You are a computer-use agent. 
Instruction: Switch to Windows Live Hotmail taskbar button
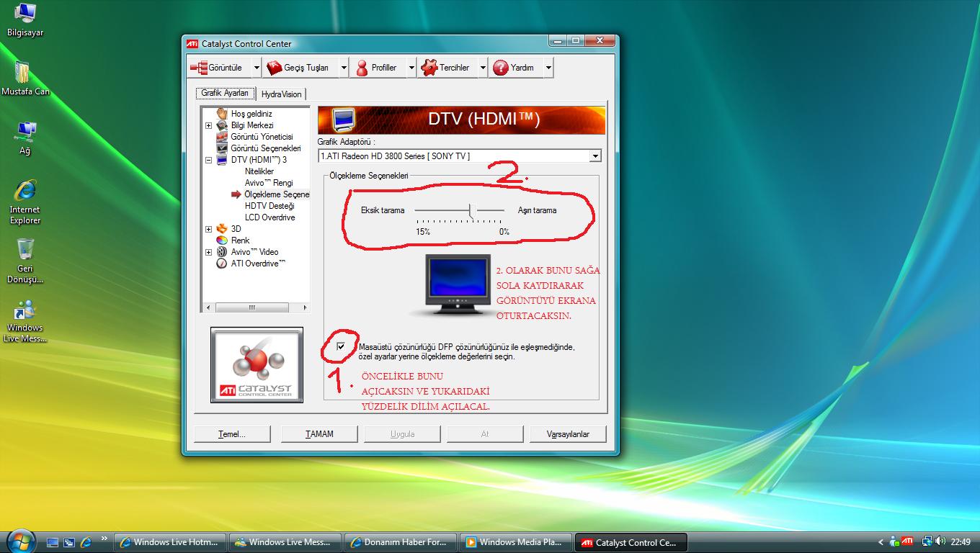click(170, 542)
